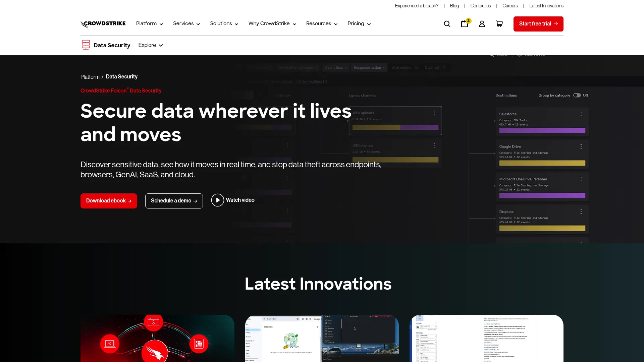This screenshot has width=644, height=362.
Task: Open the shopping cart icon
Action: [x=499, y=24]
